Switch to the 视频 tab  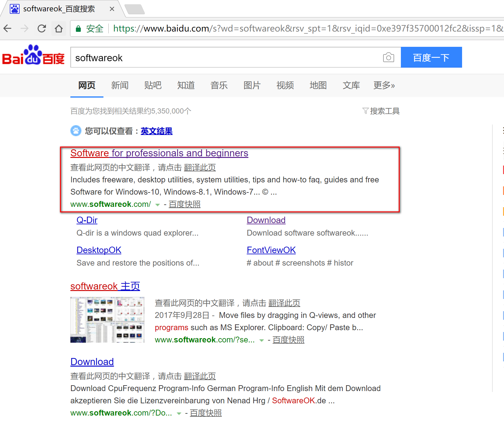pos(285,85)
